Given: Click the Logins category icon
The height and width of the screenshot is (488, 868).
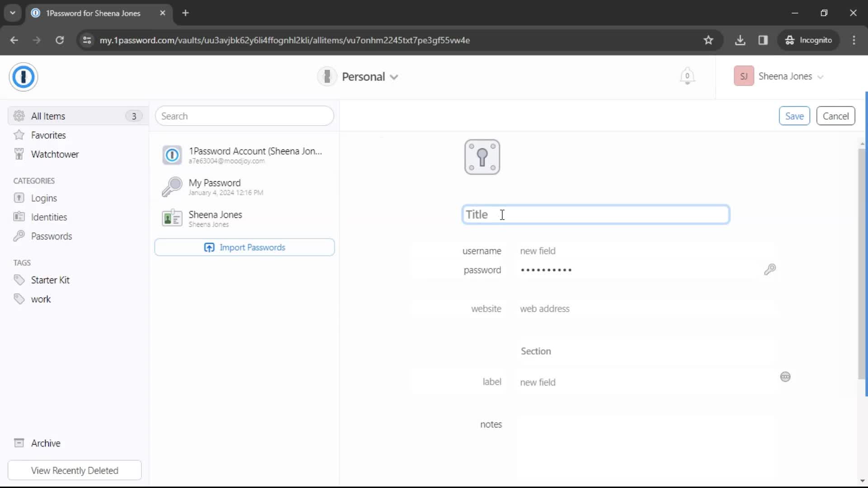Looking at the screenshot, I should click(x=19, y=198).
